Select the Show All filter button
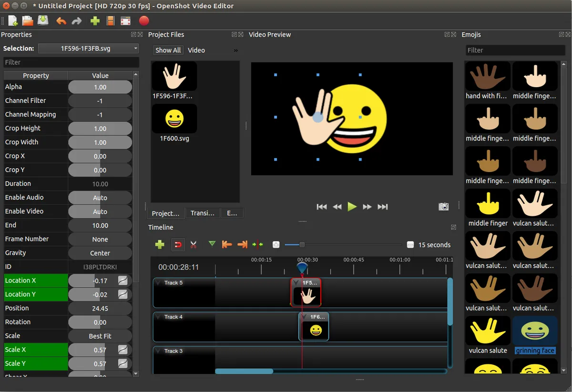572x392 pixels. tap(168, 50)
